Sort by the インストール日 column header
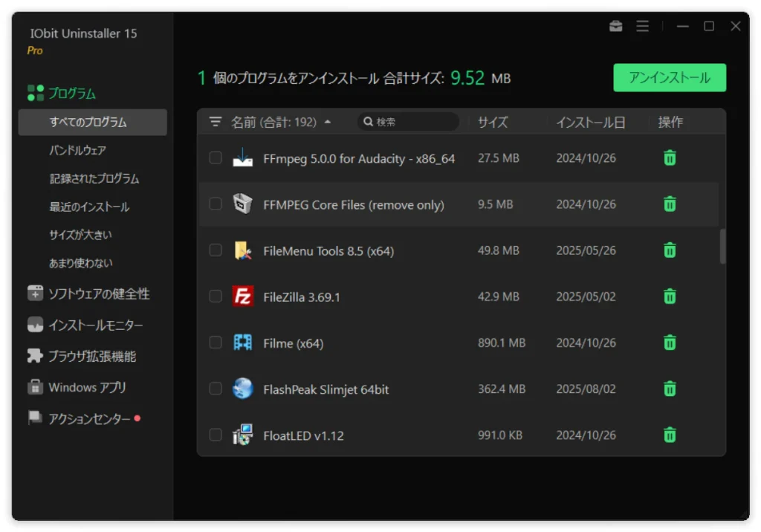Viewport: 761px width, 532px height. coord(590,123)
